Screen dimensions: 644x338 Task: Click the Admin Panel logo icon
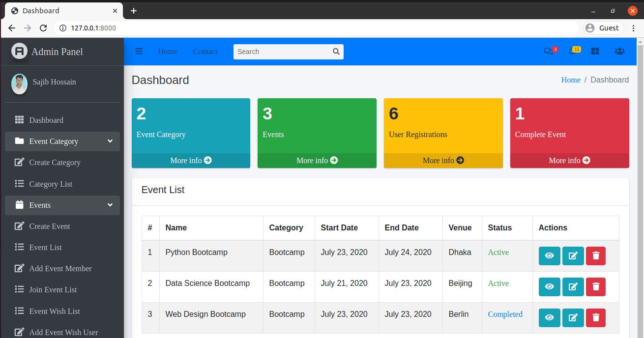click(x=19, y=51)
